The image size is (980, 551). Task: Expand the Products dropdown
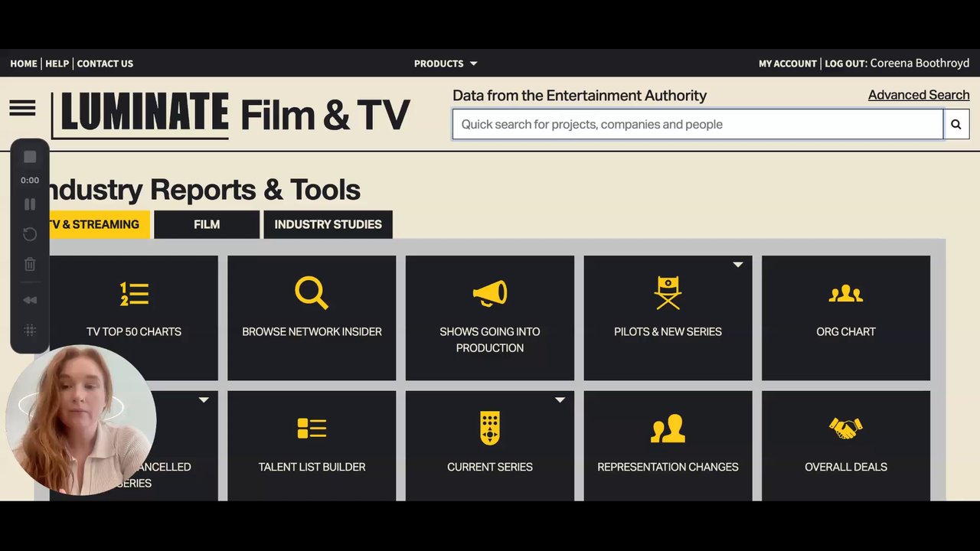(x=446, y=64)
